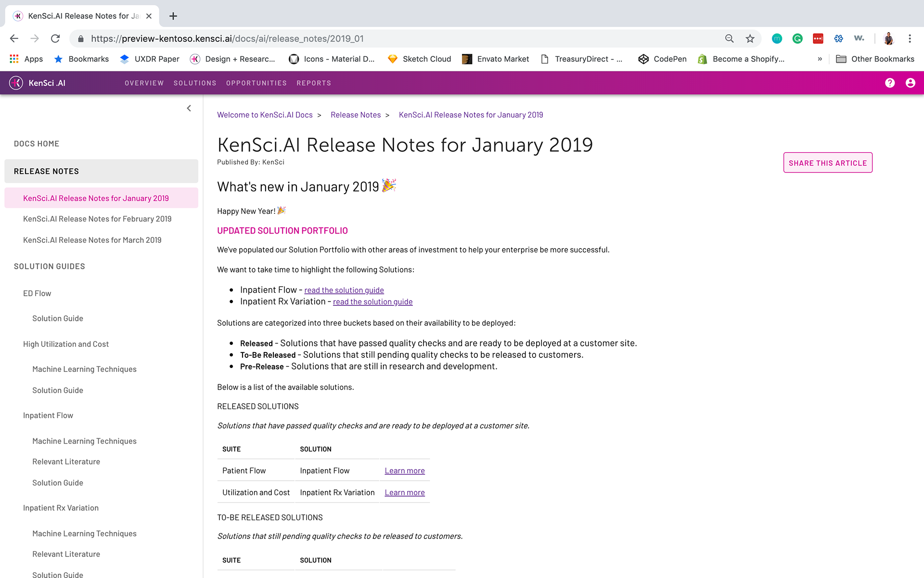Open new tab with plus button
This screenshot has width=924, height=578.
click(x=173, y=16)
